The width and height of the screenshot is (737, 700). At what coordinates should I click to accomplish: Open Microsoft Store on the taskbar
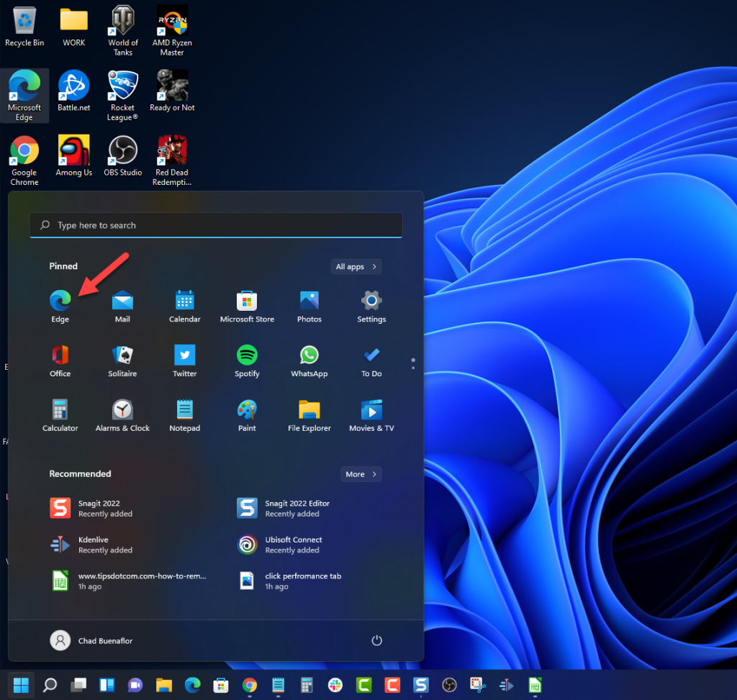point(221,686)
